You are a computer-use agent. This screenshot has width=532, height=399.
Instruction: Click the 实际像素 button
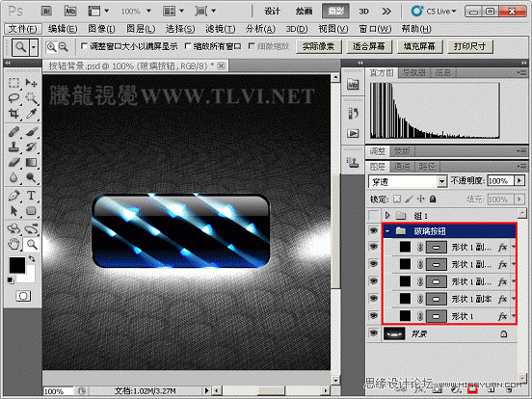click(x=319, y=46)
